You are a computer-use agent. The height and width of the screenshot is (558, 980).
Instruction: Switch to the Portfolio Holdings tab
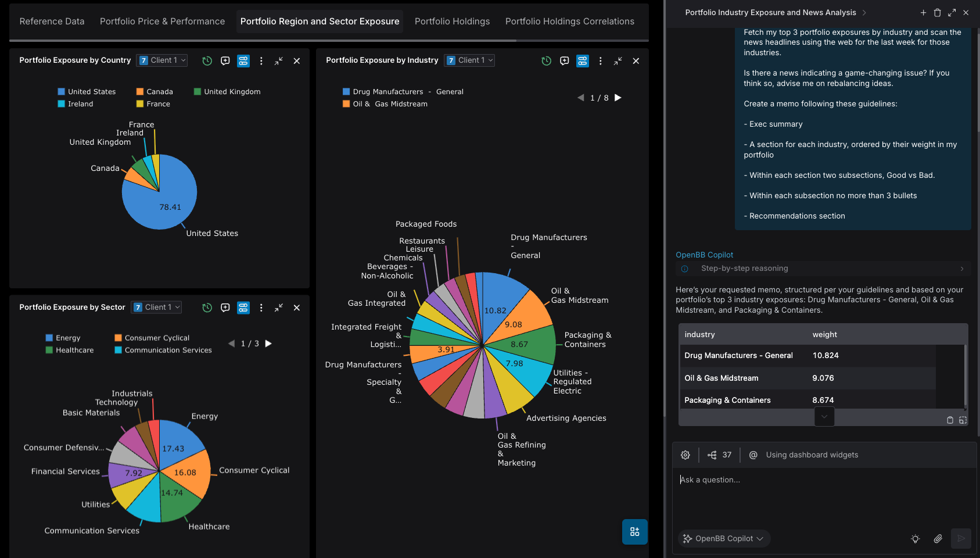point(452,22)
